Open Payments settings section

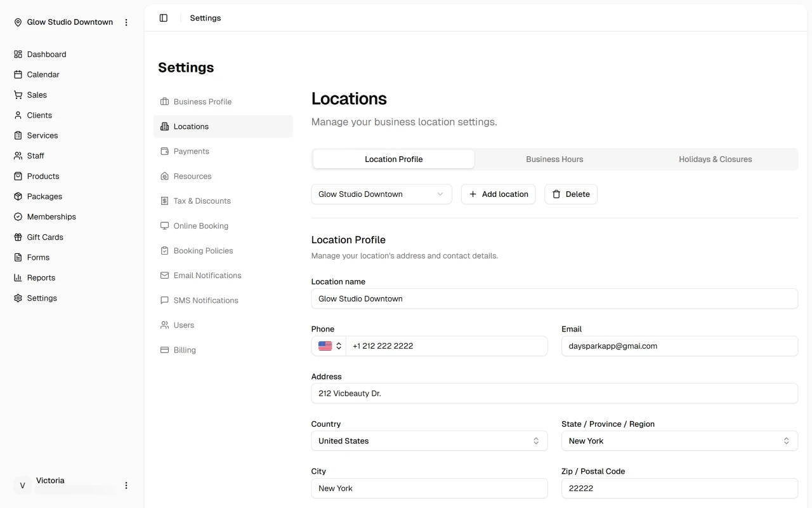click(x=223, y=151)
